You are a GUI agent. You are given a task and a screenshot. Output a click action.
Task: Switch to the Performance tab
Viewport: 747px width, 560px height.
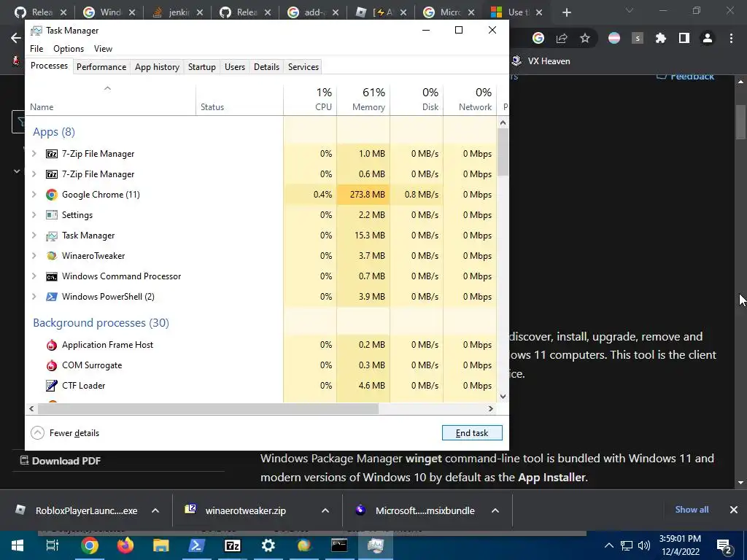coord(101,67)
